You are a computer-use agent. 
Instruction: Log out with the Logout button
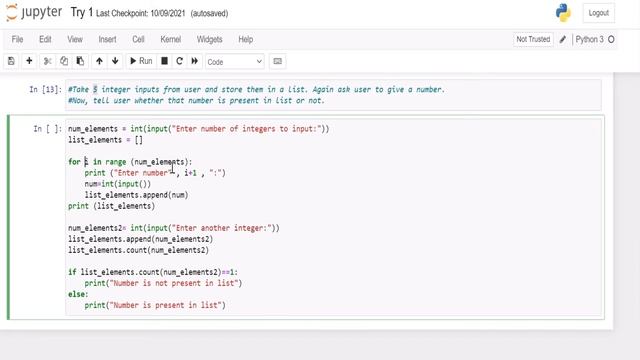(598, 13)
